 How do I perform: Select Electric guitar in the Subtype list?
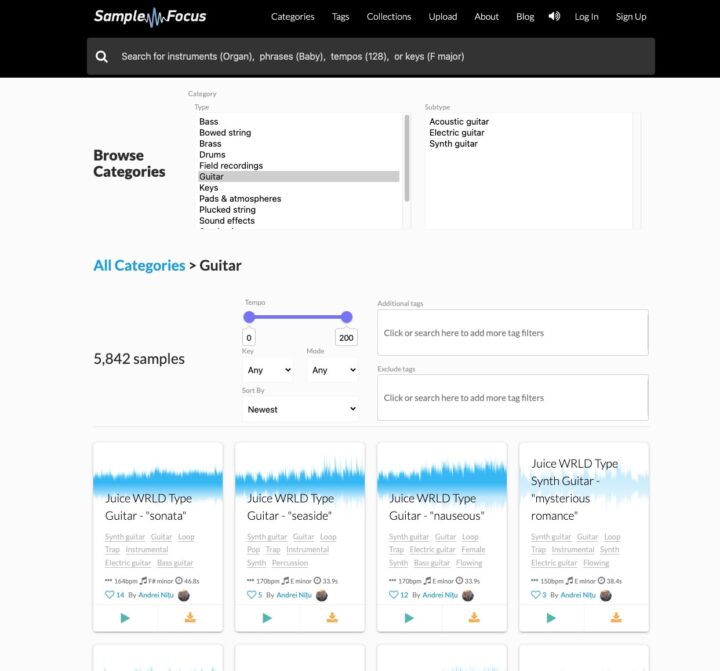tap(457, 133)
